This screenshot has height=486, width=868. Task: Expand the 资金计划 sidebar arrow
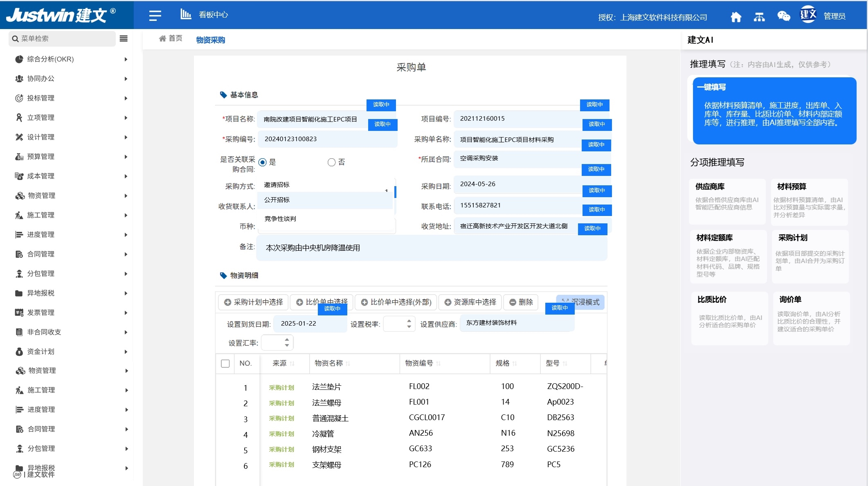tap(126, 352)
